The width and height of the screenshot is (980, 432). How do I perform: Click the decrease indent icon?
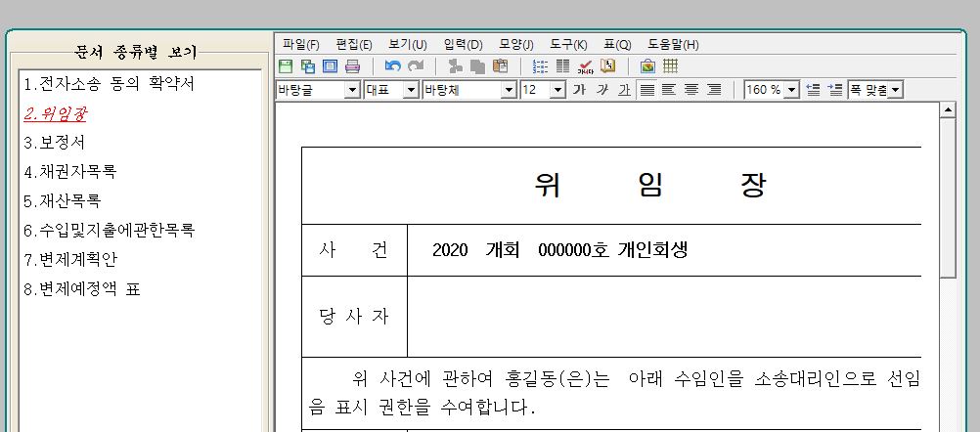tap(813, 90)
